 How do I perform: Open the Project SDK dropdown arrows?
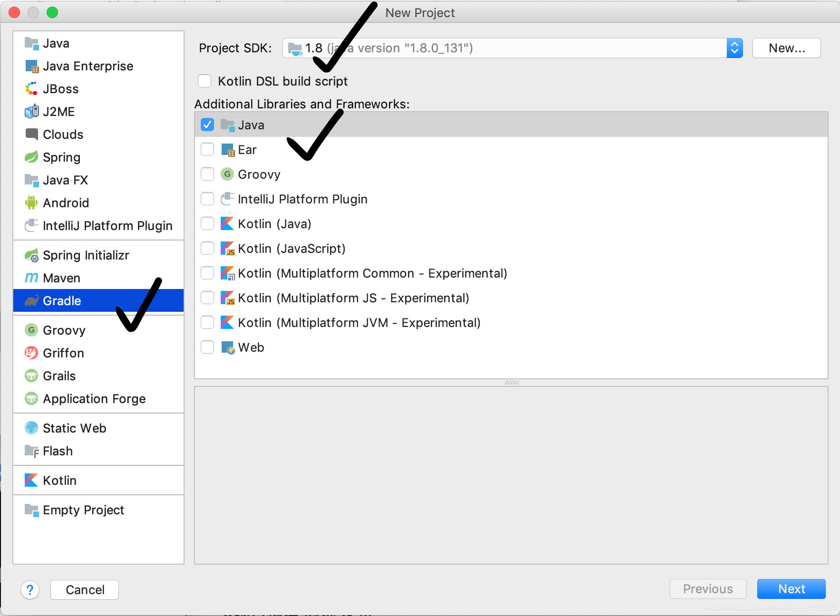(x=734, y=48)
